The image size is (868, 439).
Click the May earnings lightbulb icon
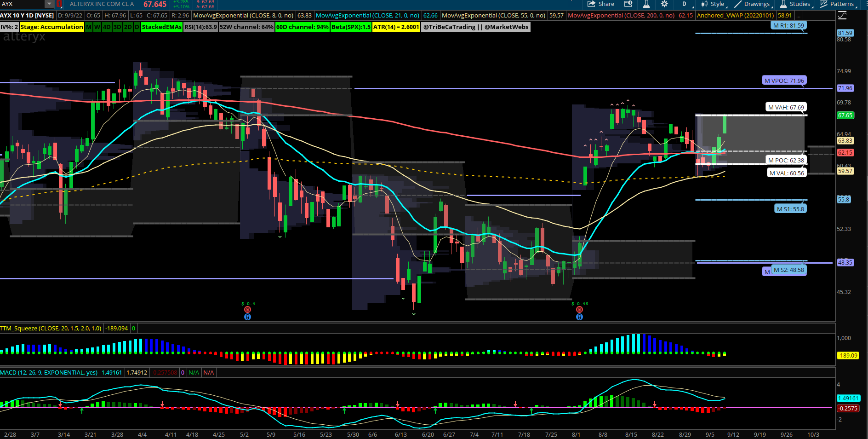(x=247, y=317)
